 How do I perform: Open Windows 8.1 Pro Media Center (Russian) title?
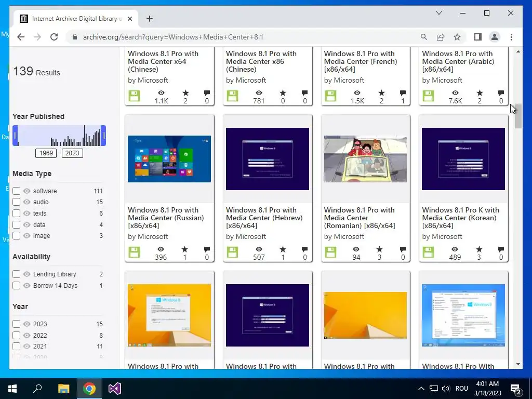166,218
